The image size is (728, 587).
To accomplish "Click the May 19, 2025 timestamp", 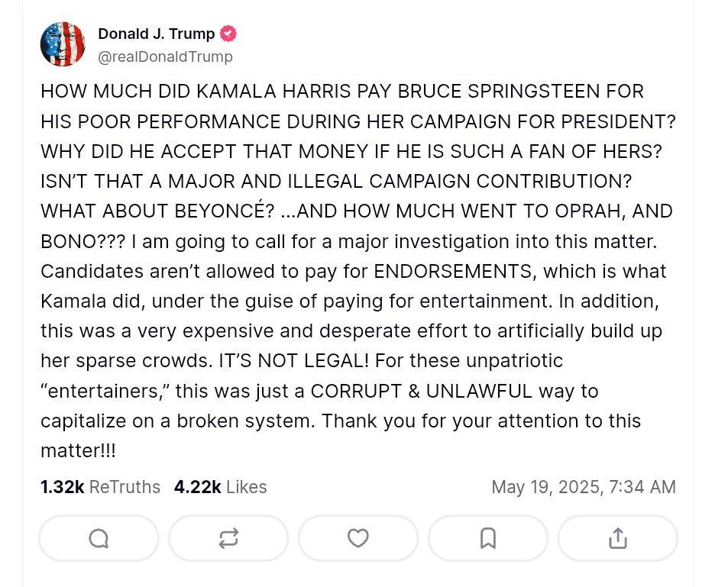I will click(583, 487).
